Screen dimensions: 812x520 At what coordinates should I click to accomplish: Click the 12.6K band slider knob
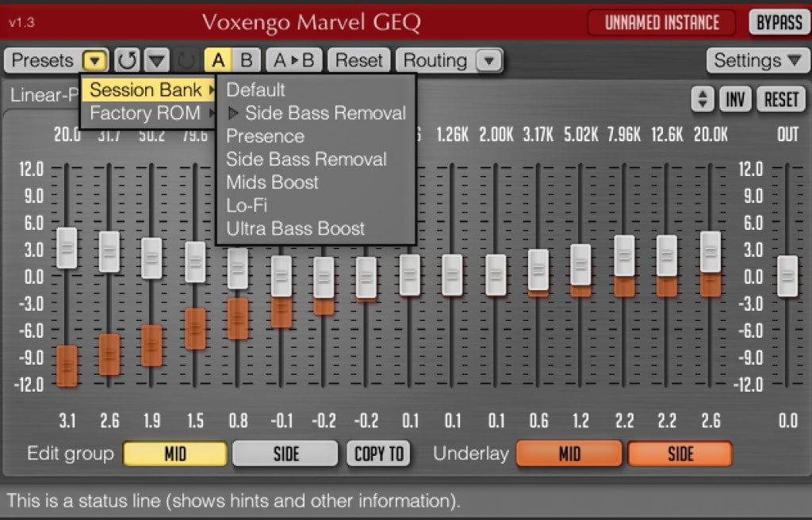(x=666, y=255)
